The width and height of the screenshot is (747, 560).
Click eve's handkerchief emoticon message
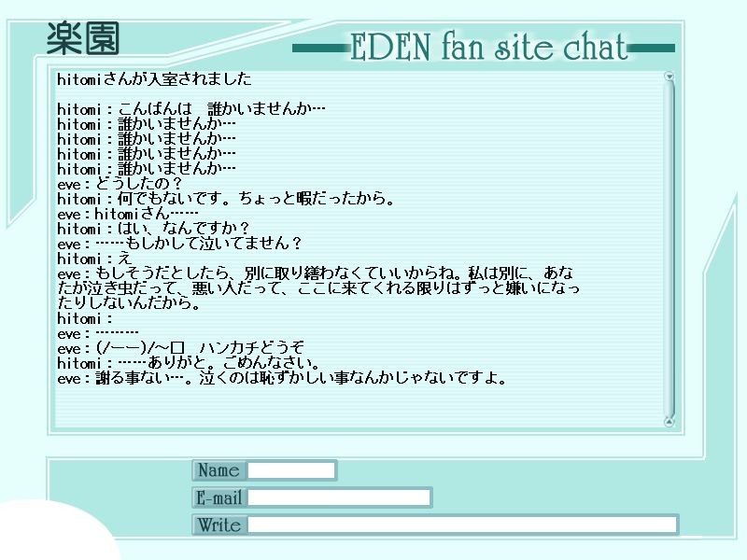click(180, 348)
